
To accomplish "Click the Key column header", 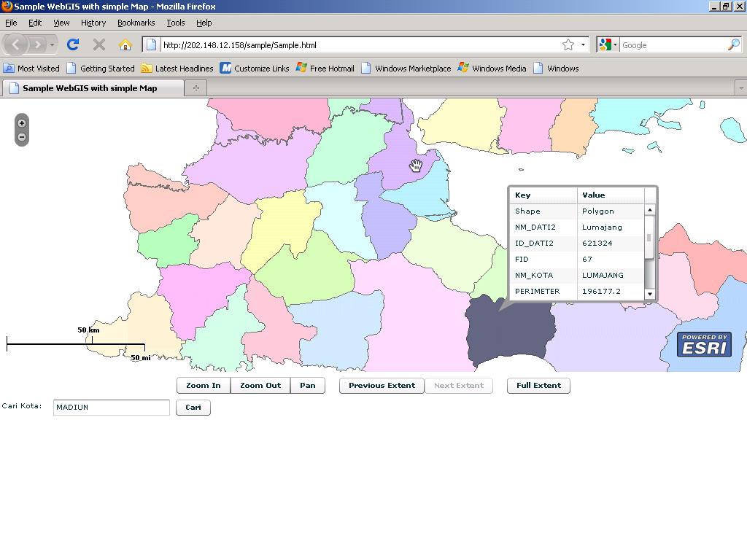I will [543, 195].
